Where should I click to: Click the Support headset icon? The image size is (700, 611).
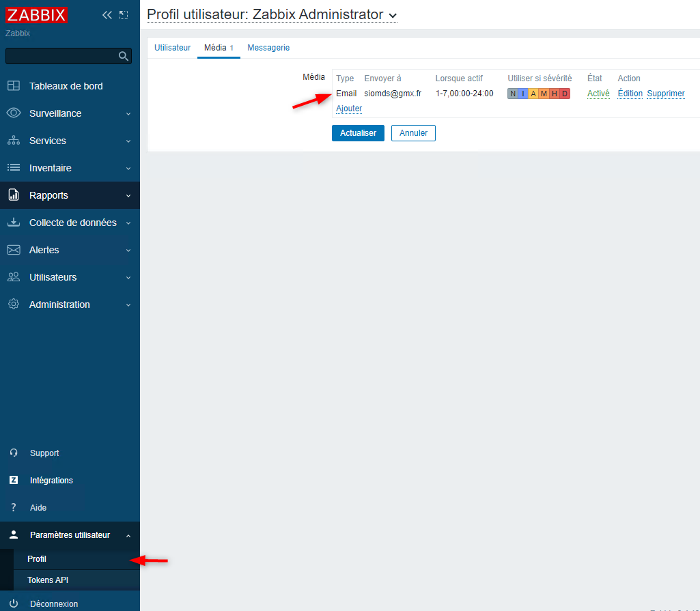point(14,453)
